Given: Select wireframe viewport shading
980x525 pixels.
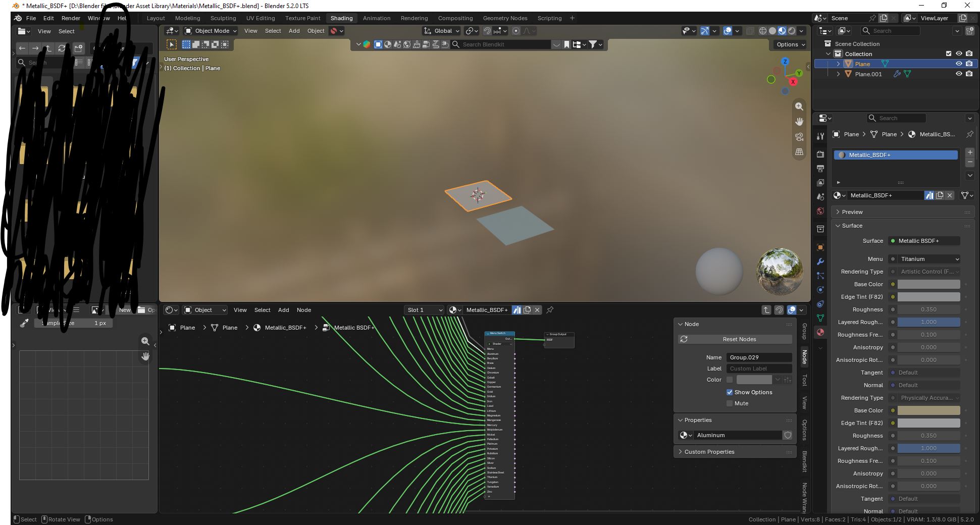Looking at the screenshot, I should point(763,31).
